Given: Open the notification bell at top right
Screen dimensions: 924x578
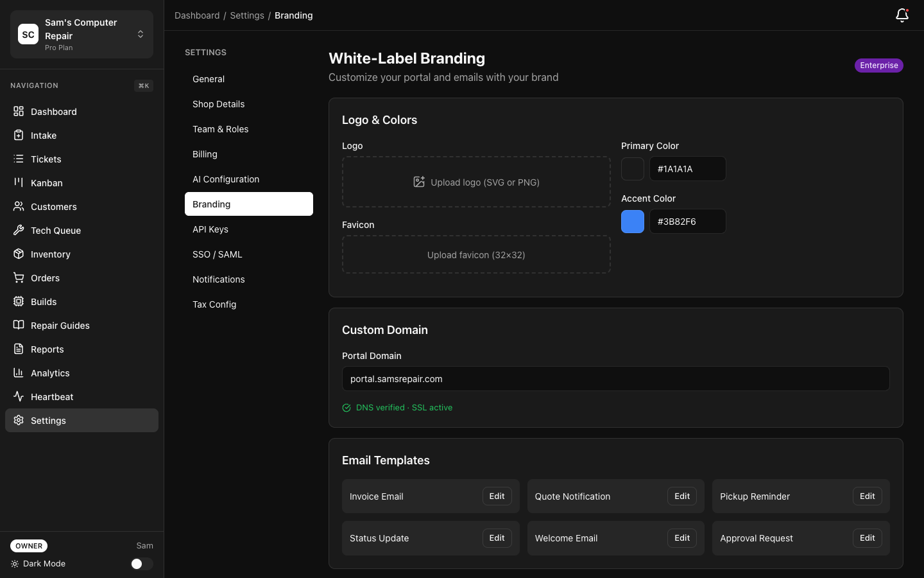Looking at the screenshot, I should click(902, 15).
